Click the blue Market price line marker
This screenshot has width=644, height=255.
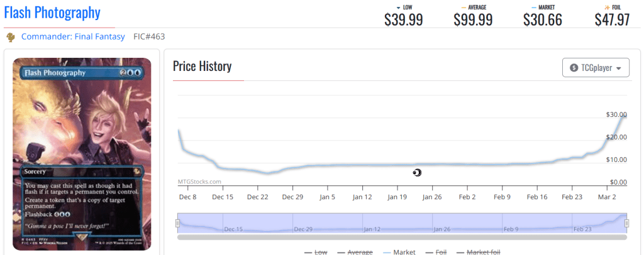tap(533, 8)
